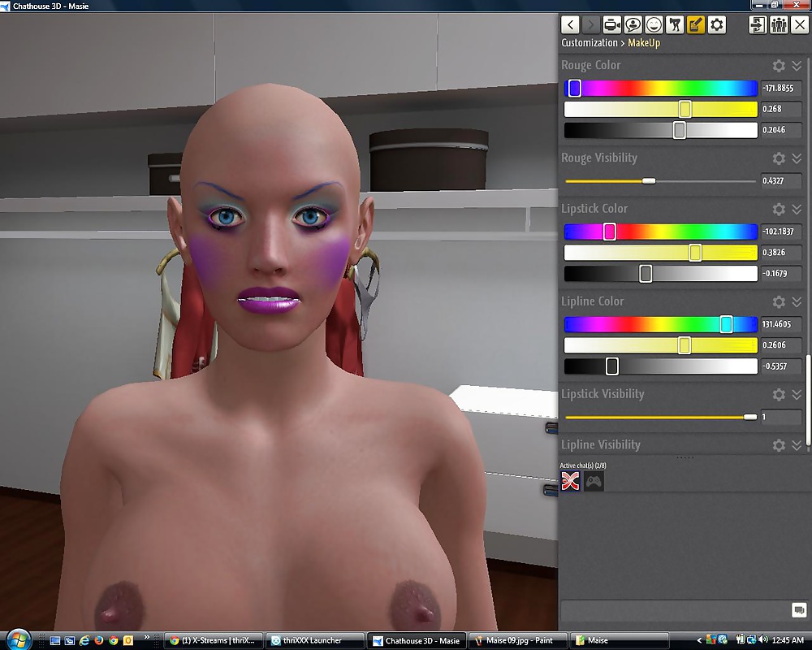The image size is (812, 650).
Task: Collapse the Lipstick Color section chevron
Action: coord(797,209)
